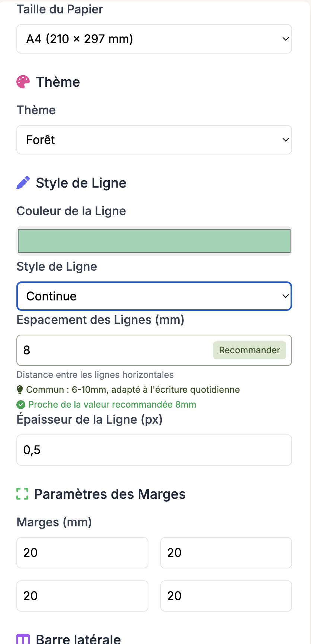Expand the Style de Ligne dropdown showing Continue
The image size is (311, 644).
point(154,296)
